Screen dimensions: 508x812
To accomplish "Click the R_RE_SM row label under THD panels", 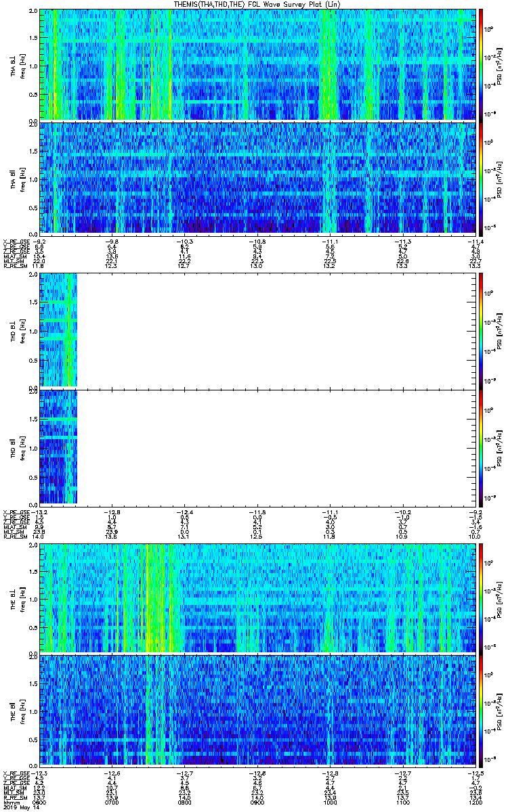I will click(x=14, y=537).
